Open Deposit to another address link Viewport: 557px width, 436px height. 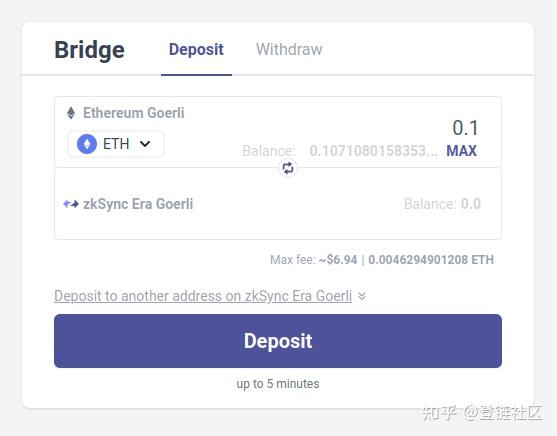point(203,296)
